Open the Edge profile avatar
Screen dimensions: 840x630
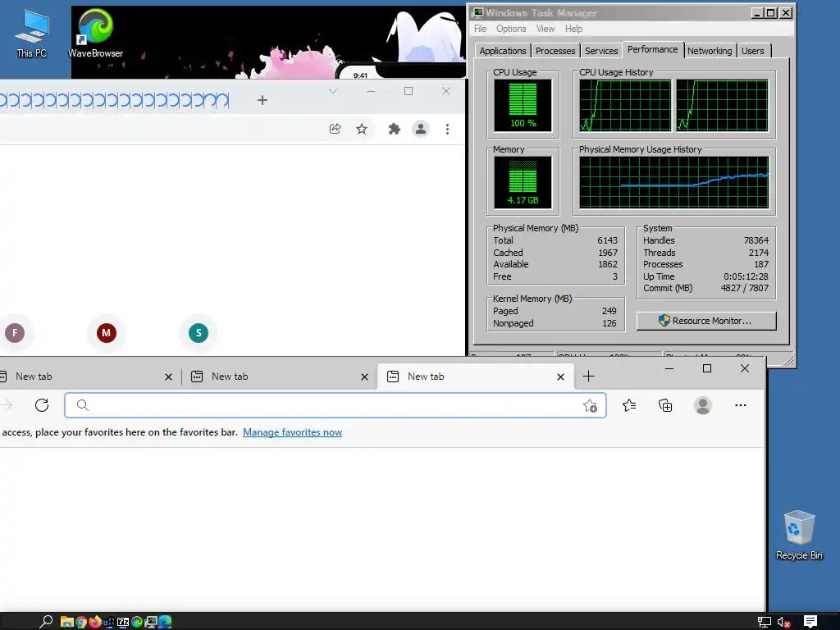click(x=702, y=405)
